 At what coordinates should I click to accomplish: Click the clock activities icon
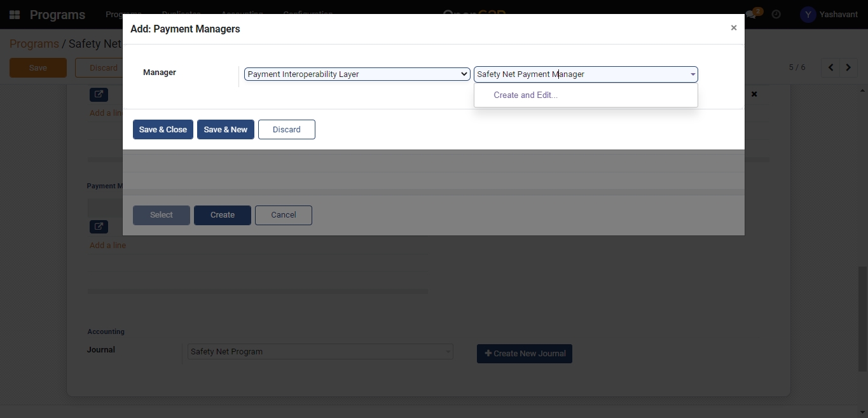click(x=776, y=14)
